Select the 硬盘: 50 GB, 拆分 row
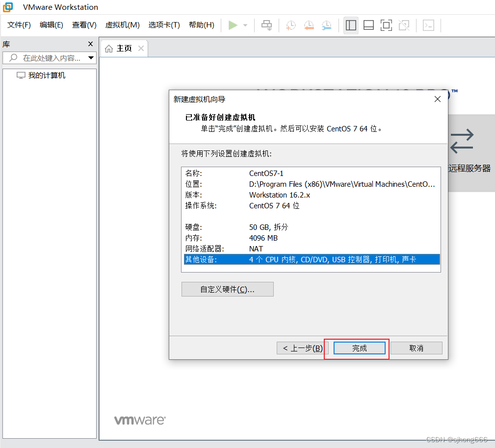 click(312, 227)
